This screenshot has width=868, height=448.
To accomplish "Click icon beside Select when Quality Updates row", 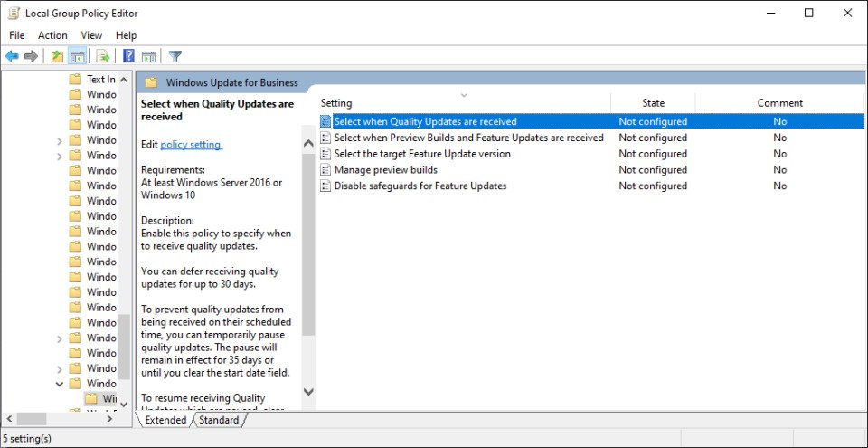I will tap(326, 121).
